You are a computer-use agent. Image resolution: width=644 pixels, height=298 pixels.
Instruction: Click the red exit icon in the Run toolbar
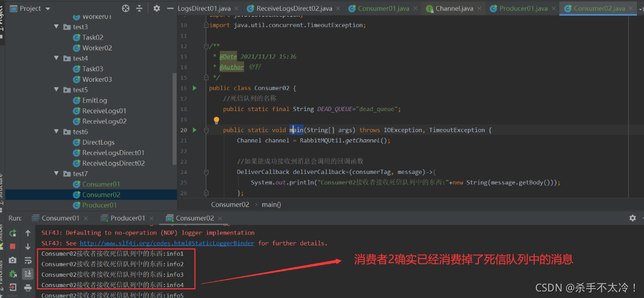coord(13,287)
